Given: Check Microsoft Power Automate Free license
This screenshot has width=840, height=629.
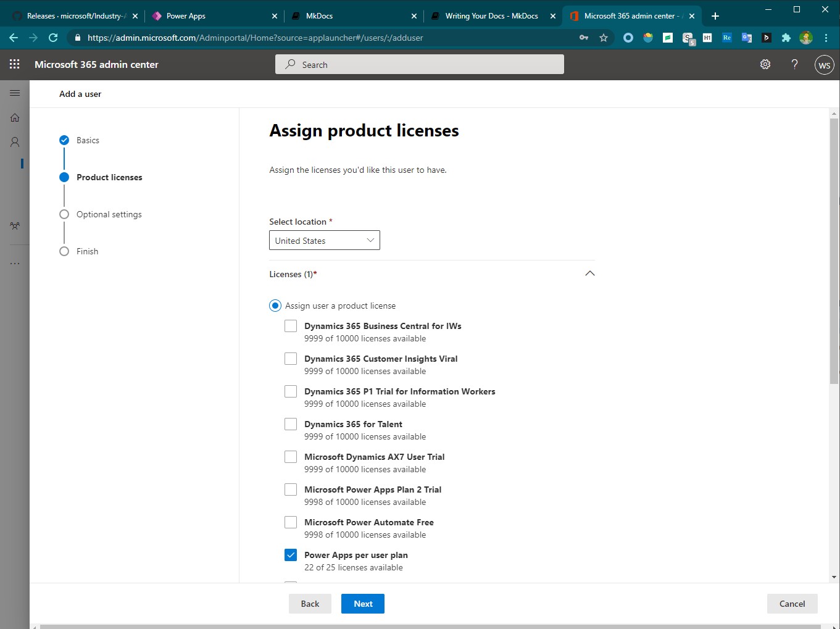Looking at the screenshot, I should (291, 522).
